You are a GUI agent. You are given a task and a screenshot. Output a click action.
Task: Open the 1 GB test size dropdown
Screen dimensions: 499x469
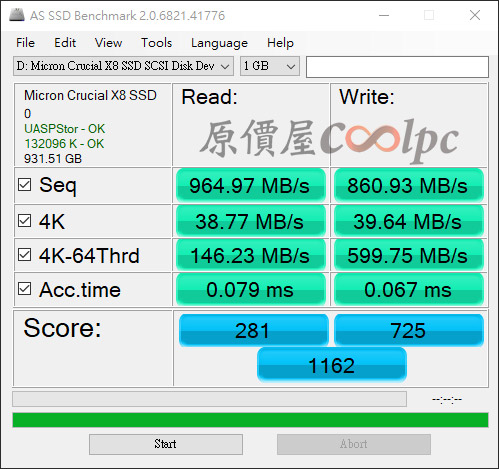tap(270, 66)
